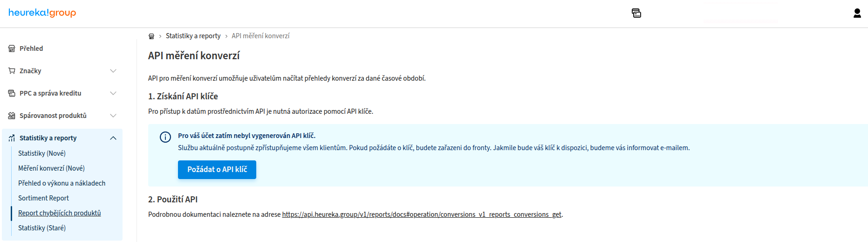Click Statistiky a reporty breadcrumb link

[x=193, y=36]
